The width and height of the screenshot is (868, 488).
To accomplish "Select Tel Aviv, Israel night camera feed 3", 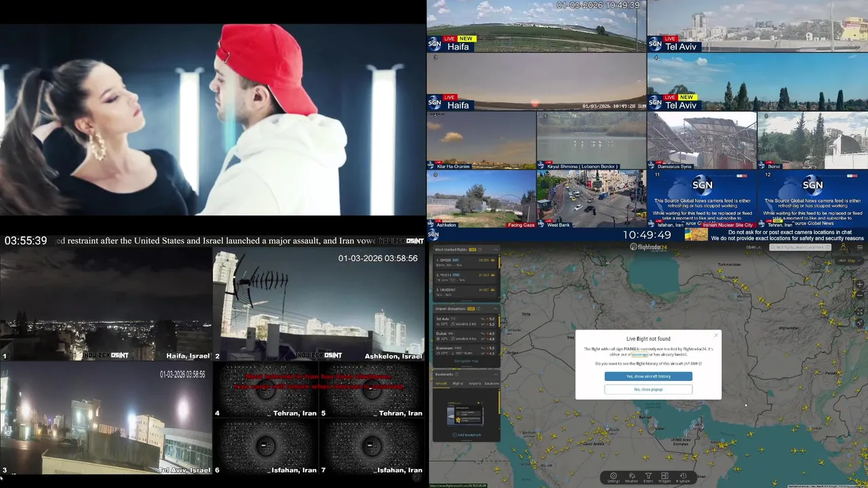I will point(106,419).
